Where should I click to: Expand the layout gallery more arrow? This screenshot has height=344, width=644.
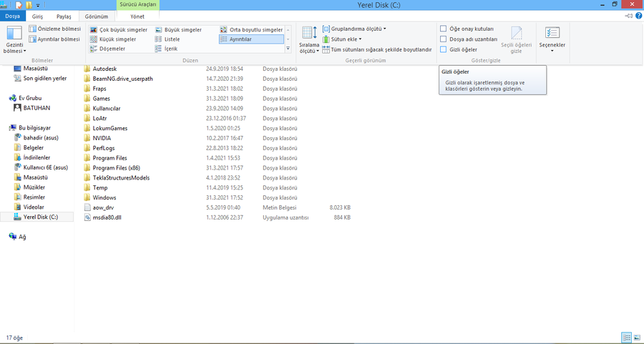pyautogui.click(x=288, y=49)
